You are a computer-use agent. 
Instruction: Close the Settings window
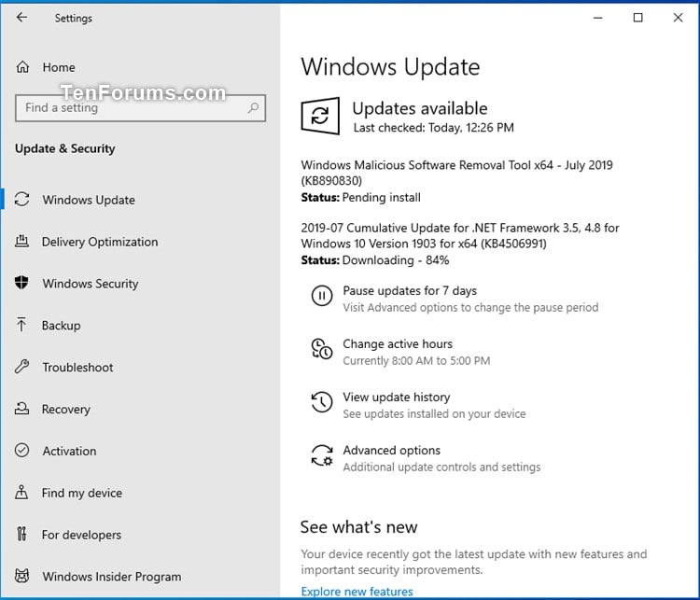[678, 18]
